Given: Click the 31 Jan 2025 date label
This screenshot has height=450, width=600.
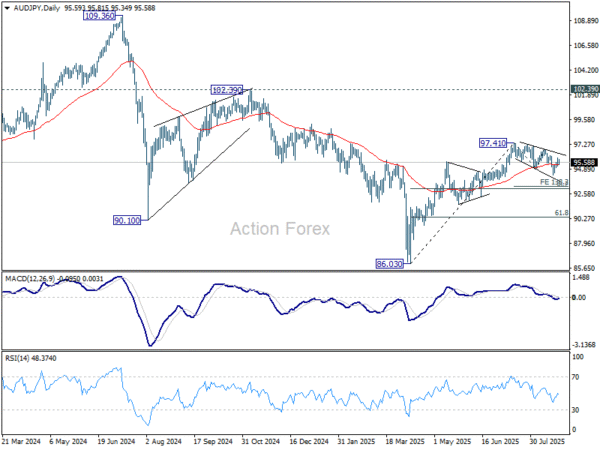Looking at the screenshot, I should pyautogui.click(x=356, y=441).
